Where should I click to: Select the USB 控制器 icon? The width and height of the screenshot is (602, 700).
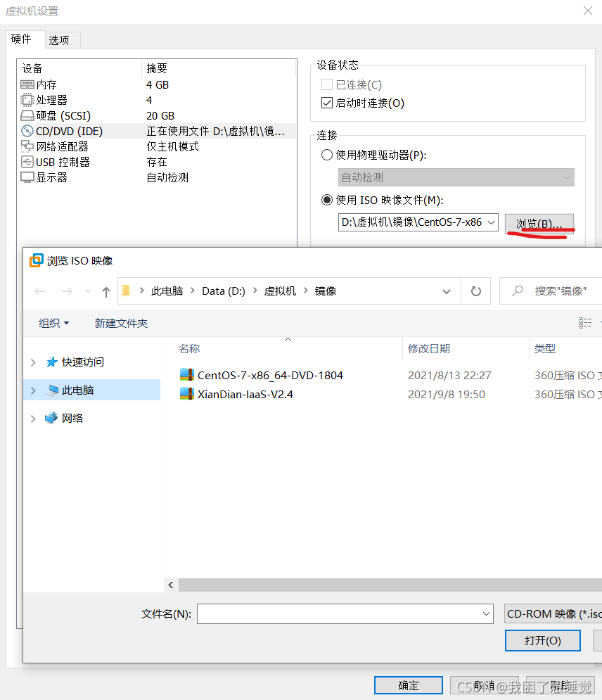(x=27, y=162)
